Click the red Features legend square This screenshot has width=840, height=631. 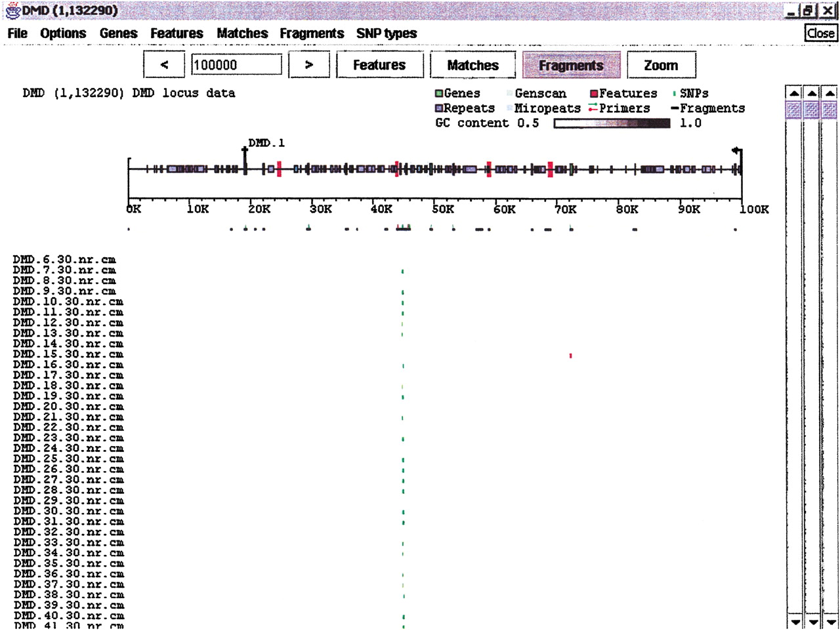pyautogui.click(x=594, y=94)
